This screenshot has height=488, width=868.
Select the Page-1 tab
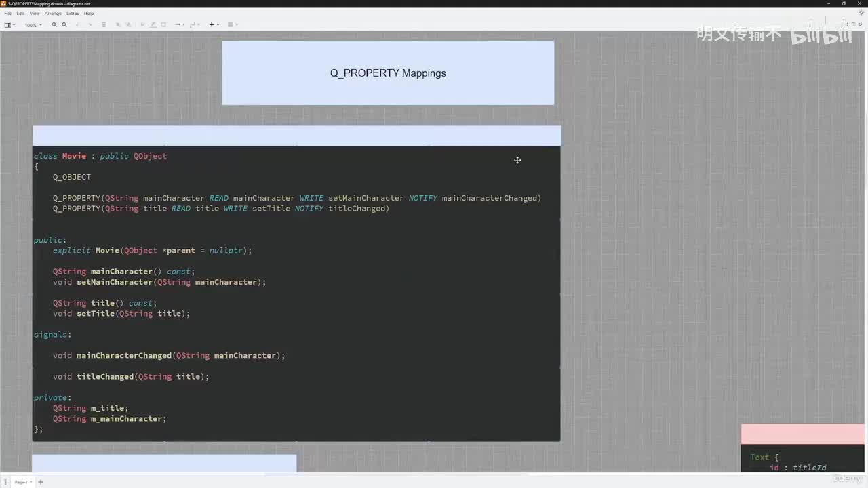[22, 482]
